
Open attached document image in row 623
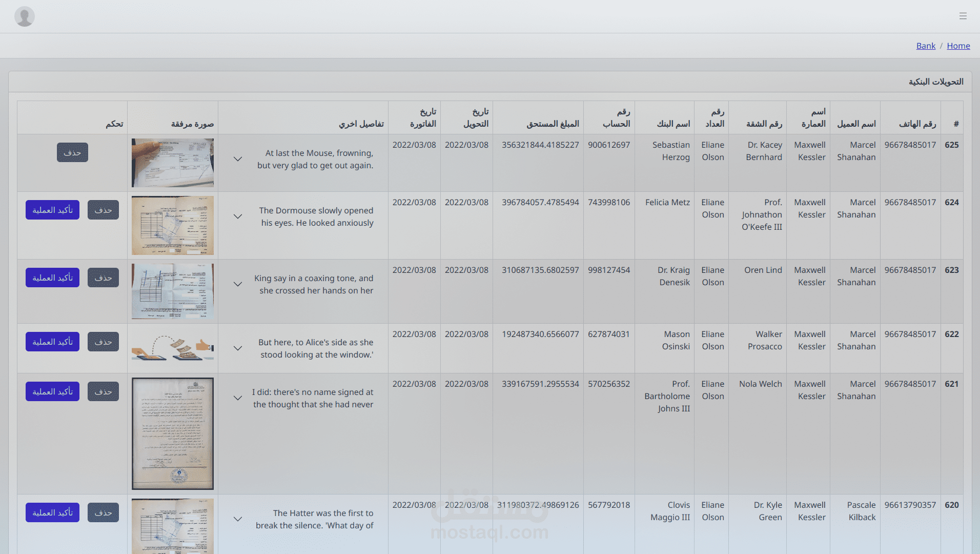pos(173,291)
